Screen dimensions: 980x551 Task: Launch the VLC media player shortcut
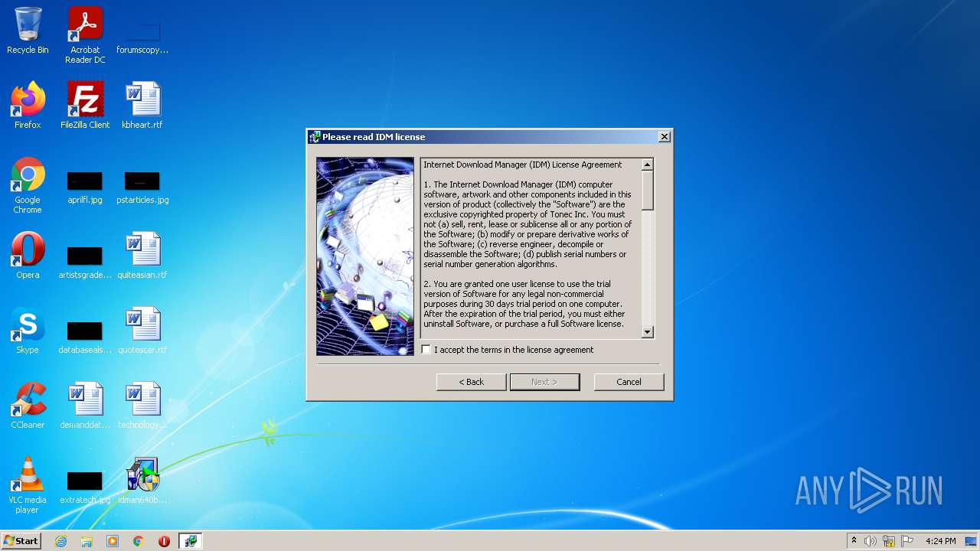(x=28, y=485)
